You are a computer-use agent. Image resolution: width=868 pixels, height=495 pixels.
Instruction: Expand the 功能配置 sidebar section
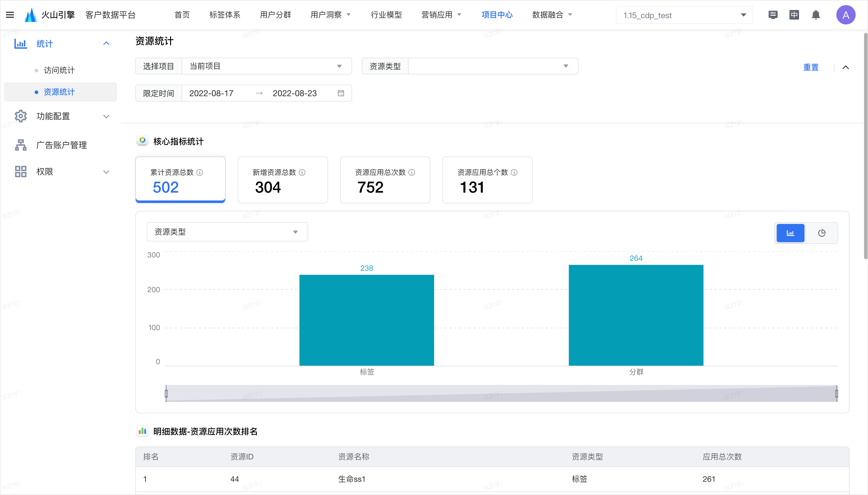[106, 117]
